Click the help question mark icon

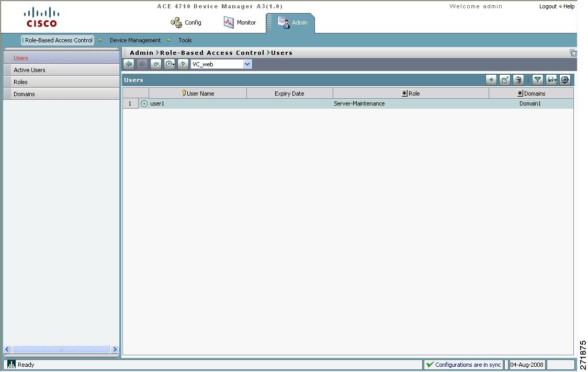(x=183, y=64)
